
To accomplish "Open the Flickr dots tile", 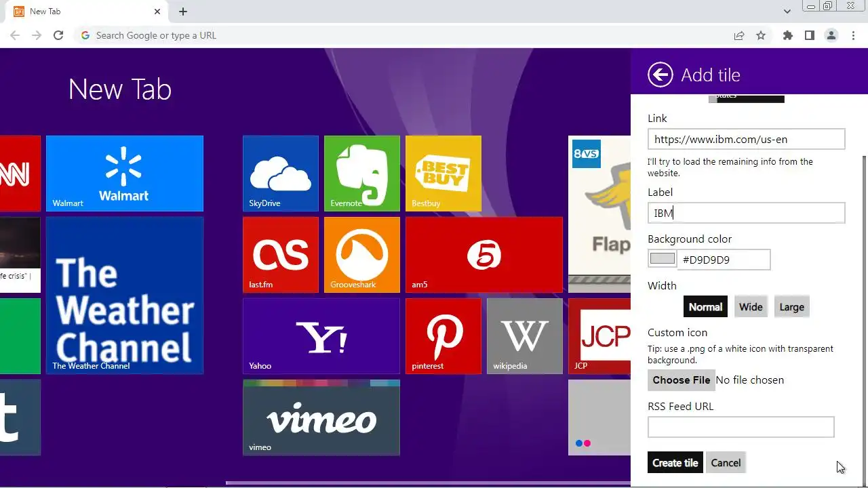I will (599, 418).
